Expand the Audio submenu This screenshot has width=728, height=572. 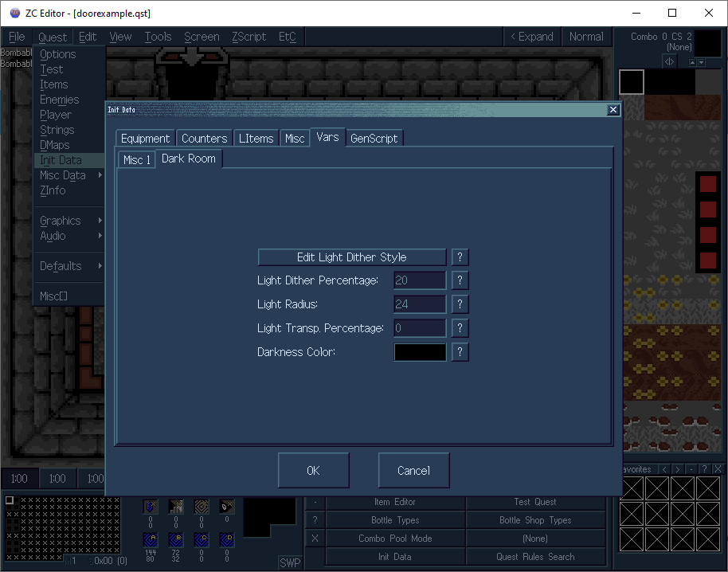click(x=69, y=235)
